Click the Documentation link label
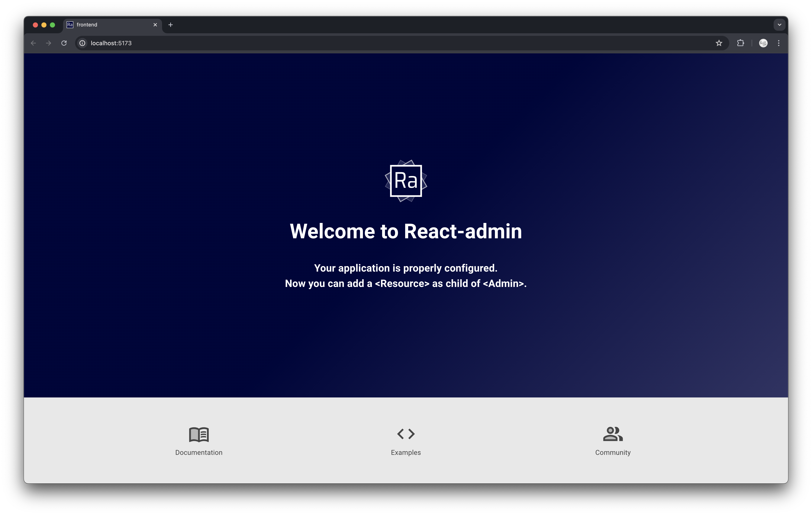The image size is (812, 515). 199,452
